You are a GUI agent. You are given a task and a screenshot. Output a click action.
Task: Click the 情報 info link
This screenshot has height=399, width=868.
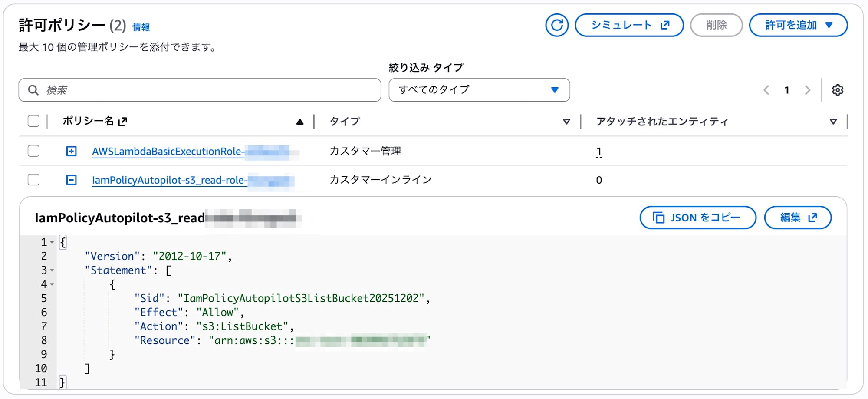tap(141, 27)
